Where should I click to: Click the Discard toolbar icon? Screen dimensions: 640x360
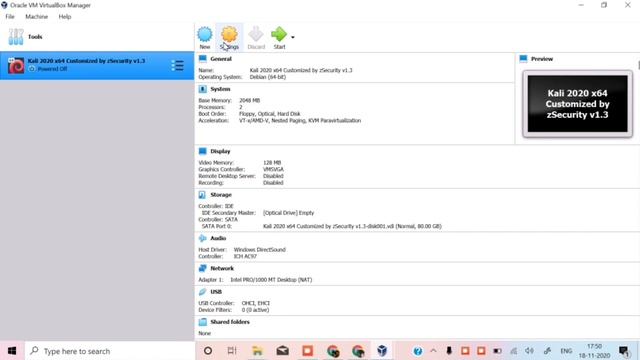click(256, 38)
